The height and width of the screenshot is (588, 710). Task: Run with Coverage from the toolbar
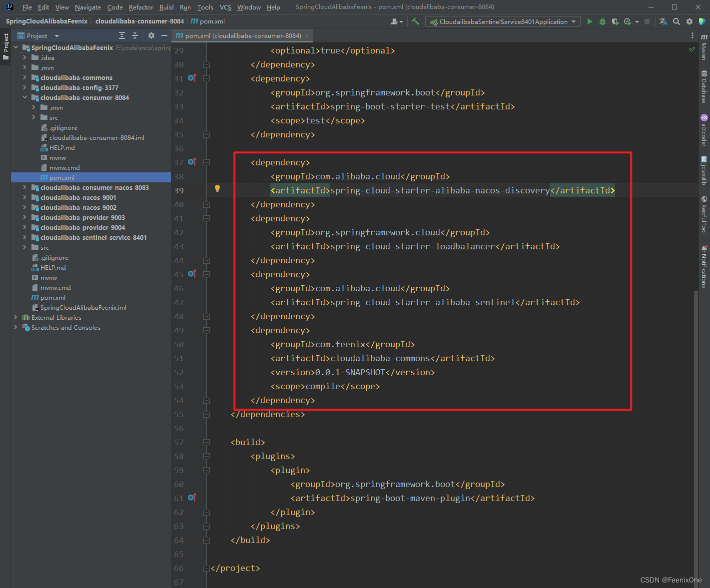(x=615, y=21)
